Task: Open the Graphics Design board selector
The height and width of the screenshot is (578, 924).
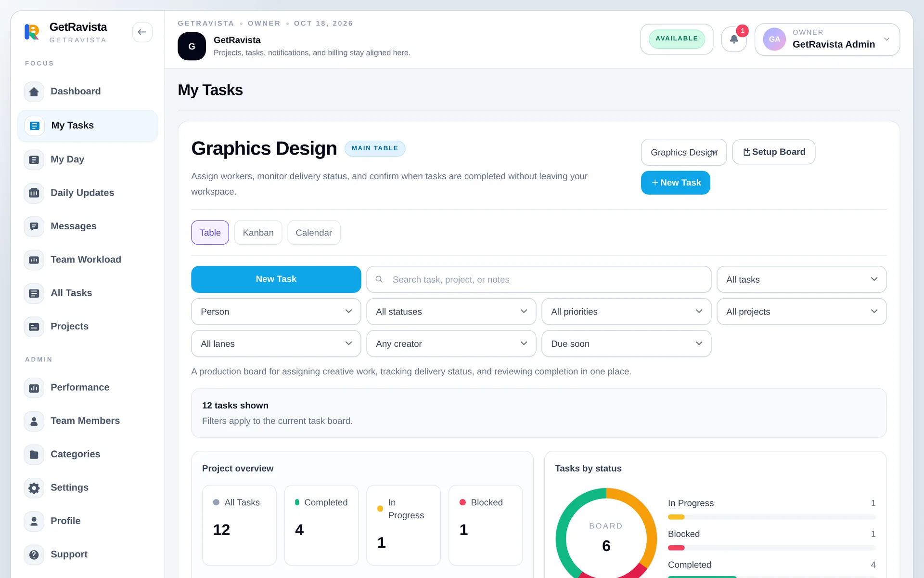Action: (683, 152)
